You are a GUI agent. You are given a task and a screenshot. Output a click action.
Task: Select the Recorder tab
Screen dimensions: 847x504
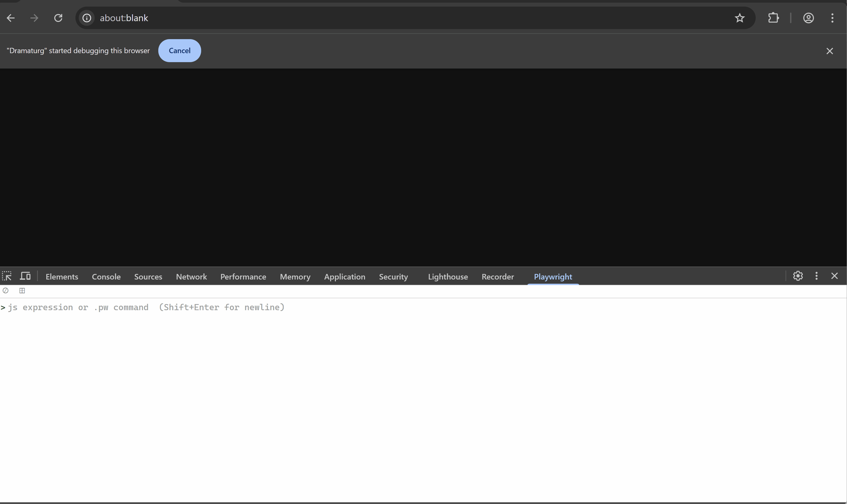pos(498,277)
